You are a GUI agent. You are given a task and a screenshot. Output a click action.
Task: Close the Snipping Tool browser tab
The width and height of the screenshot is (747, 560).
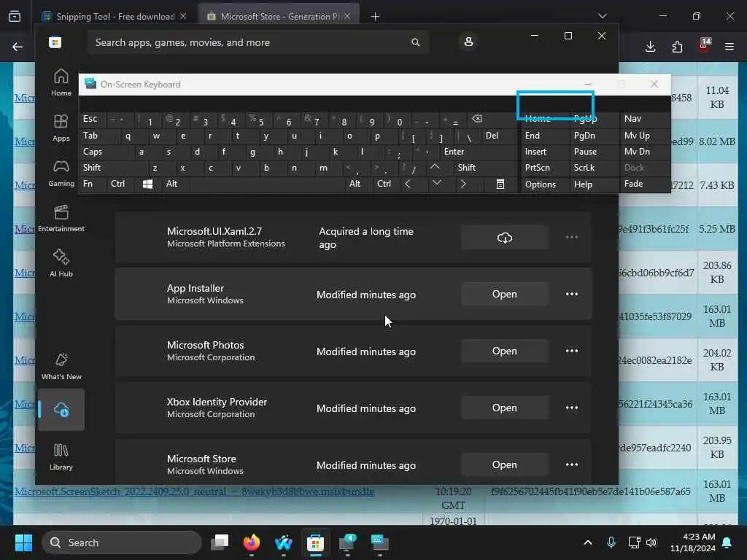point(183,17)
